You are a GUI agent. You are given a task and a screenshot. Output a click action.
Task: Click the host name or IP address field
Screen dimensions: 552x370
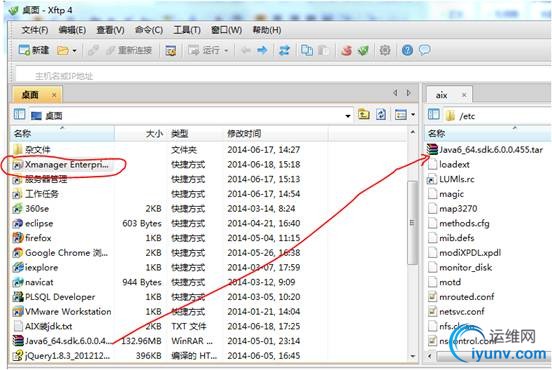282,75
